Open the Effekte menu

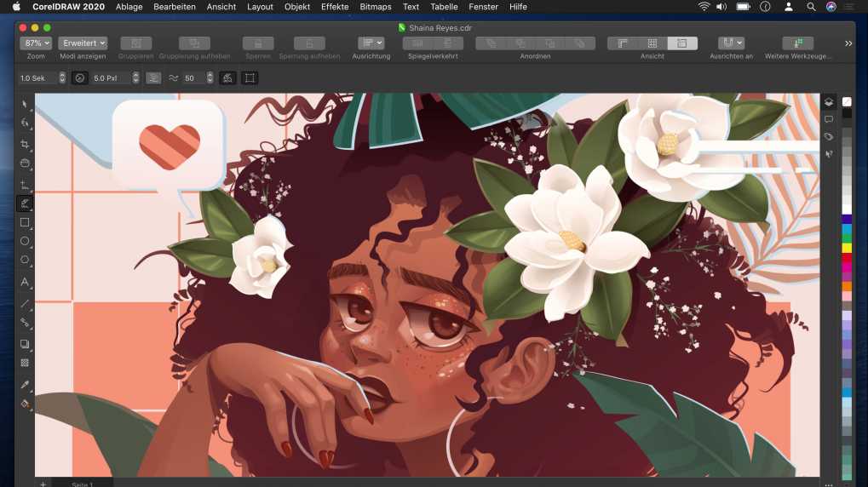pos(335,7)
